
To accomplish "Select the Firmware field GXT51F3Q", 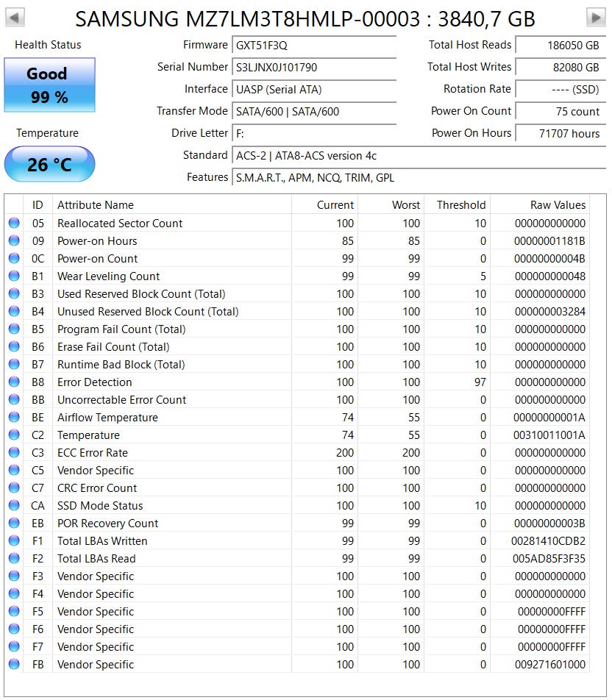I will click(314, 45).
